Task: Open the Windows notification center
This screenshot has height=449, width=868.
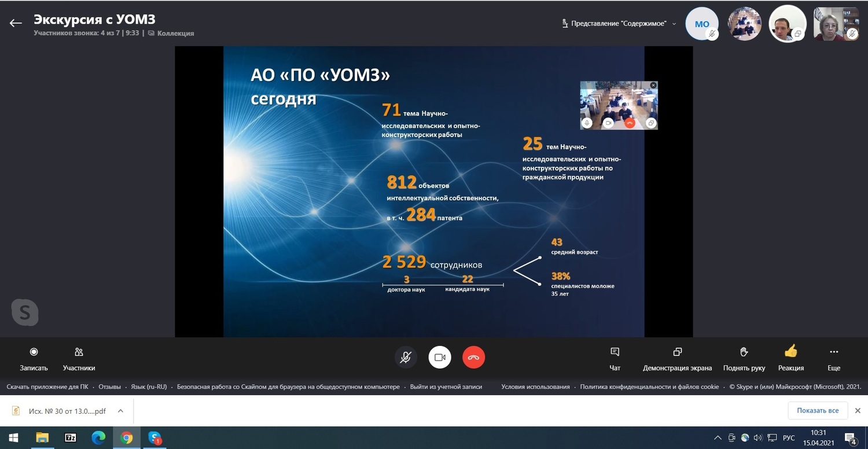Action: 851,438
